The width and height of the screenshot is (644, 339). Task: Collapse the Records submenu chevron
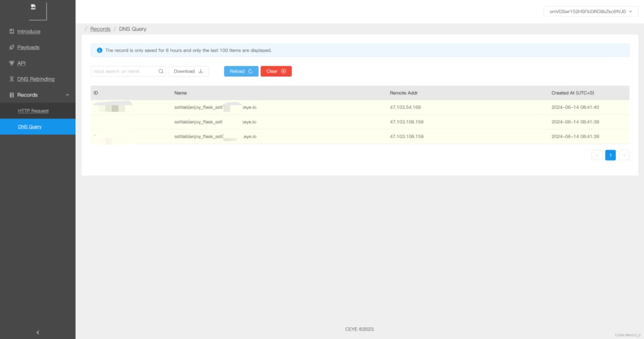pyautogui.click(x=67, y=95)
